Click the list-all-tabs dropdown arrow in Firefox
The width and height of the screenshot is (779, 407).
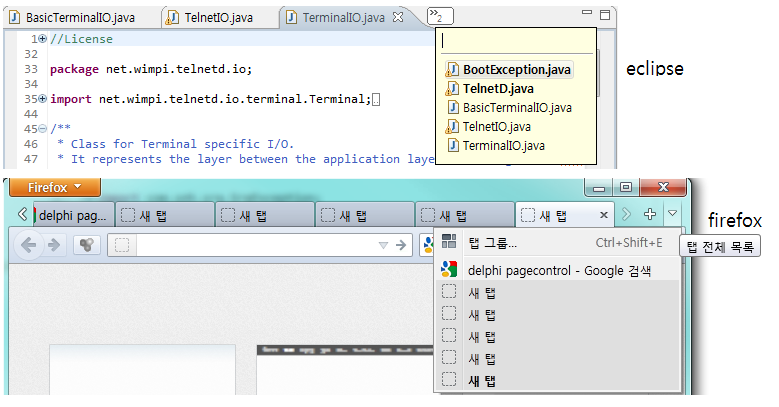(673, 214)
